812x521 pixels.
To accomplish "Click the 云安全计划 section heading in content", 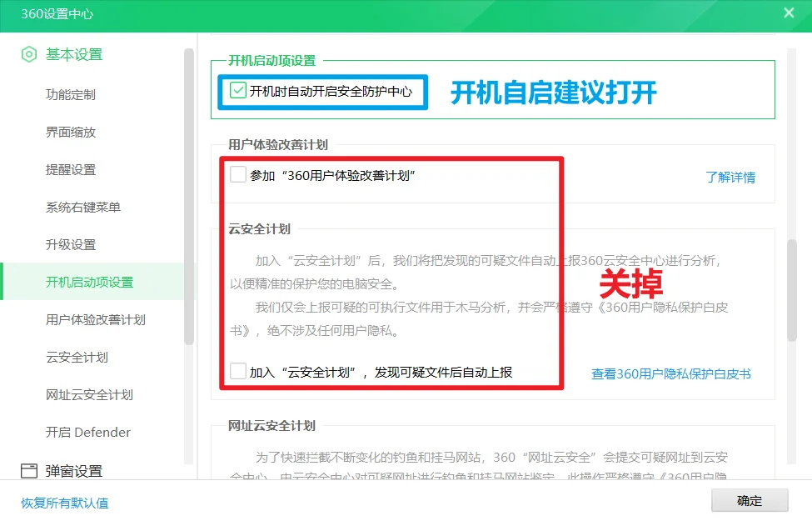I will coord(260,229).
